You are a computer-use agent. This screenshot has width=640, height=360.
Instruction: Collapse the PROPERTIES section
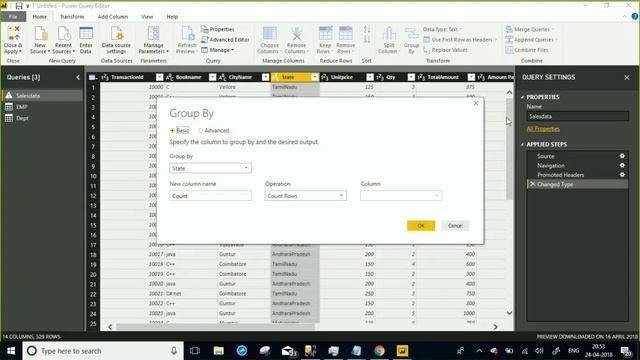[522, 97]
